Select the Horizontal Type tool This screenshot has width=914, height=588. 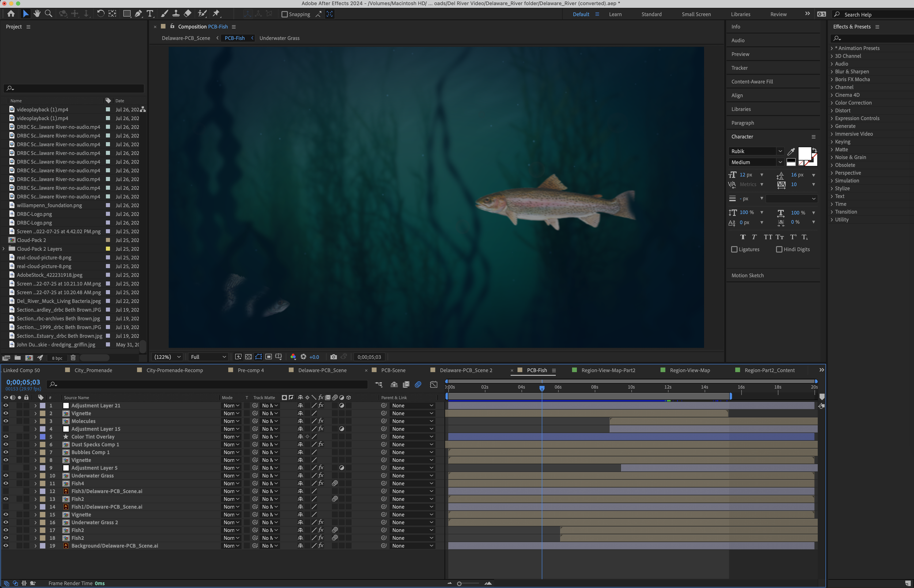pos(150,14)
